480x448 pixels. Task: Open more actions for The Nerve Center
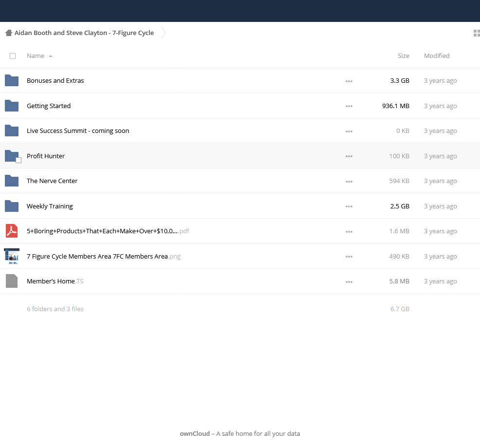point(349,182)
